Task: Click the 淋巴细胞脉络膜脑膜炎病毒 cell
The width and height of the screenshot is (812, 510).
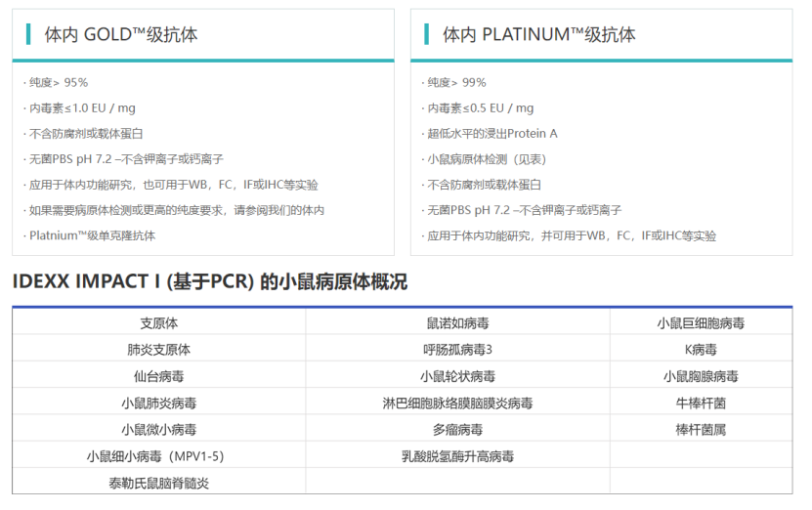Action: 457,403
